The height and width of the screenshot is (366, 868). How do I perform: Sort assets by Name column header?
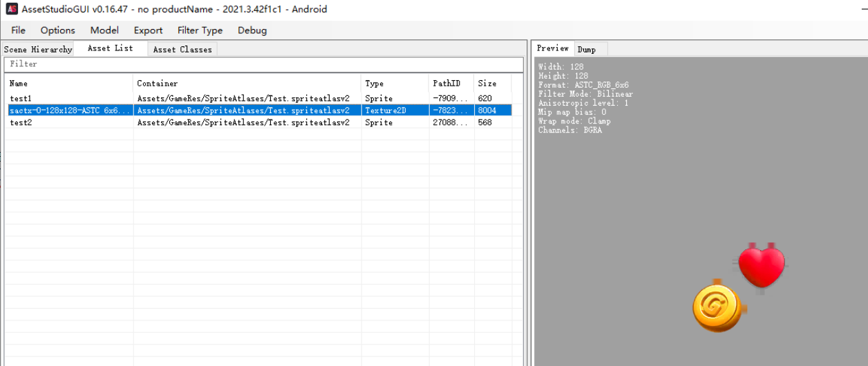[x=69, y=84]
